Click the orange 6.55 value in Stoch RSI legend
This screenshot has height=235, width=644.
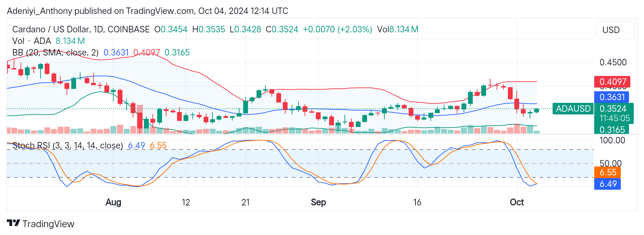[158, 145]
